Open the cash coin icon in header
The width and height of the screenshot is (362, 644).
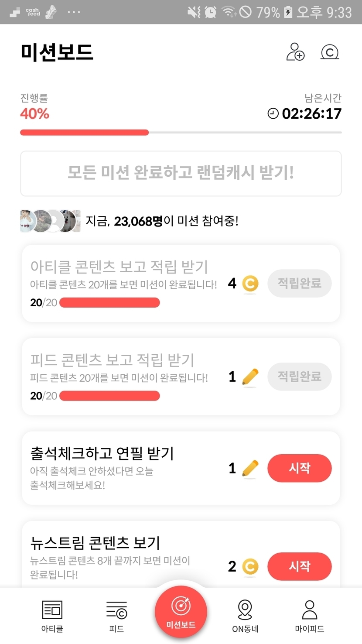point(330,52)
